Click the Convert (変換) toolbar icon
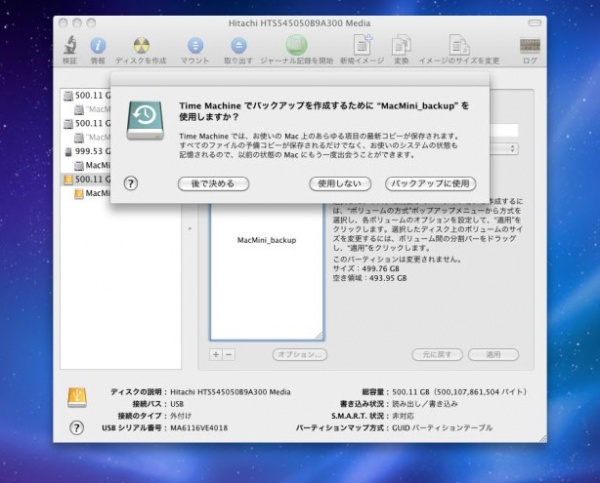This screenshot has width=600, height=483. (x=401, y=45)
